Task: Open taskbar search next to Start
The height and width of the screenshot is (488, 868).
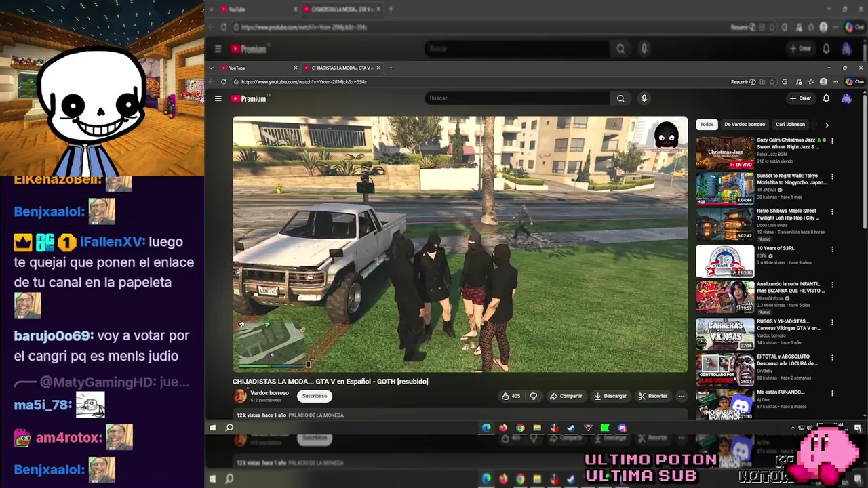Action: point(229,428)
